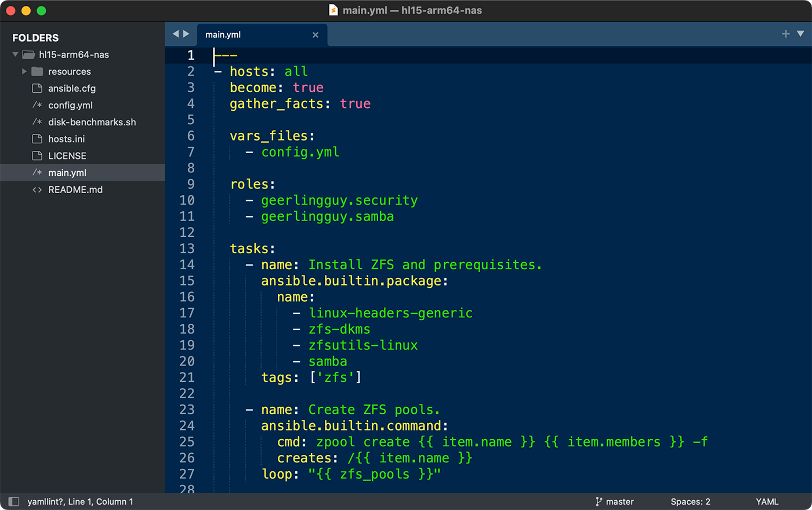The width and height of the screenshot is (812, 510).
Task: Collapse the hl15-arm64-nas folder
Action: tap(16, 55)
